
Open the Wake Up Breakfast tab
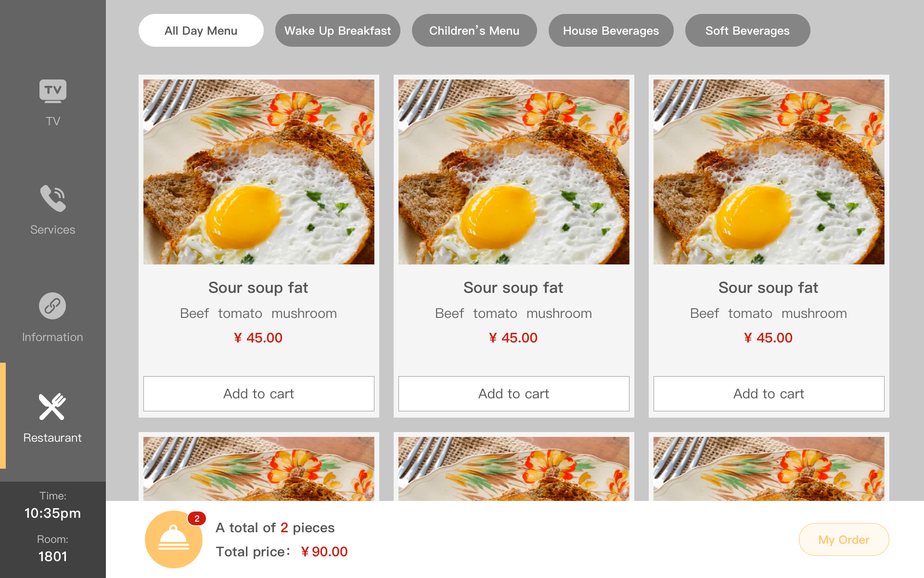(337, 30)
